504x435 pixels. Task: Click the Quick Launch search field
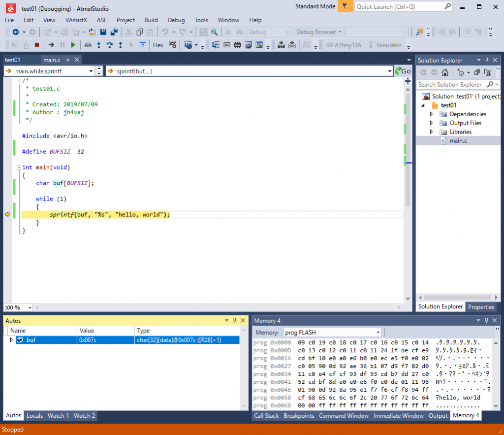(399, 6)
